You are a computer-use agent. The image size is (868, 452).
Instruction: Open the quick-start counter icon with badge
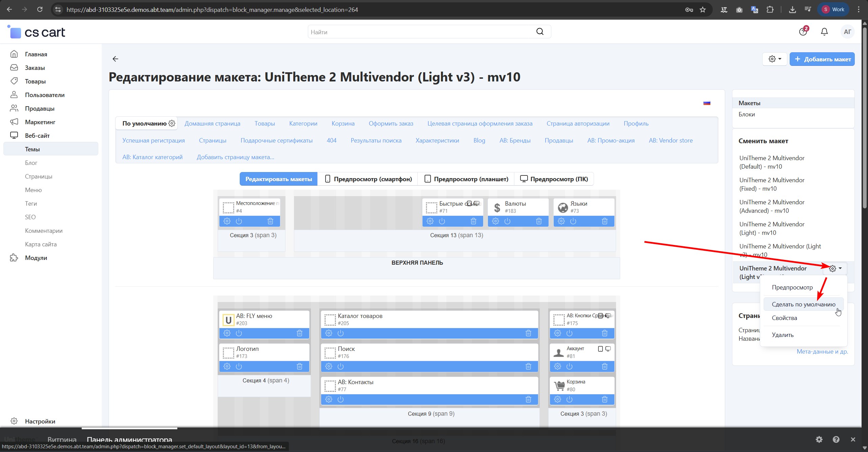(803, 31)
